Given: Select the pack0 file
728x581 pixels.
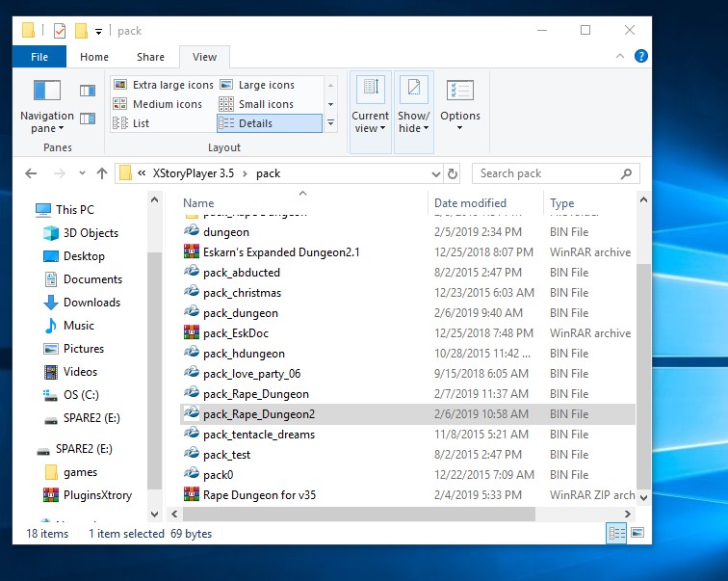Looking at the screenshot, I should [219, 475].
